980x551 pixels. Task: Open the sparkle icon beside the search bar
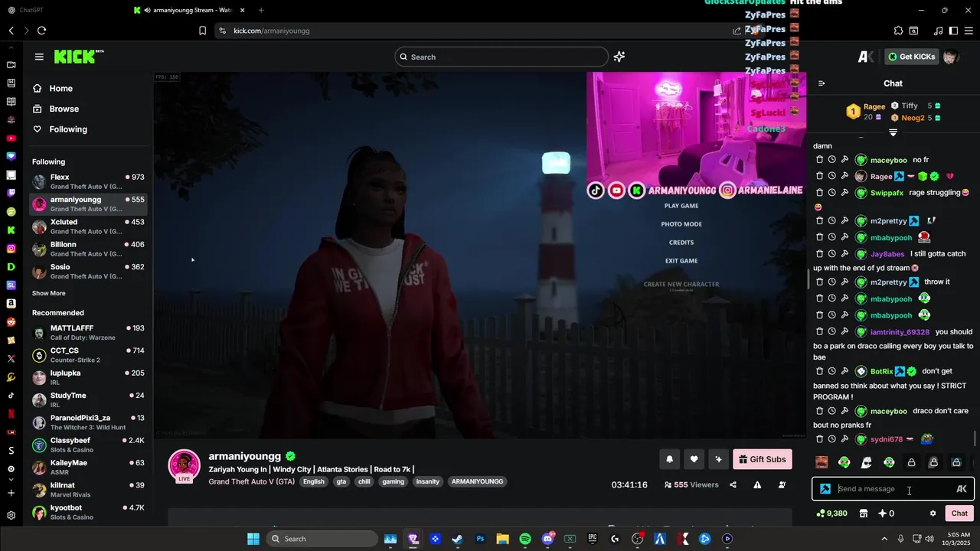pos(619,57)
